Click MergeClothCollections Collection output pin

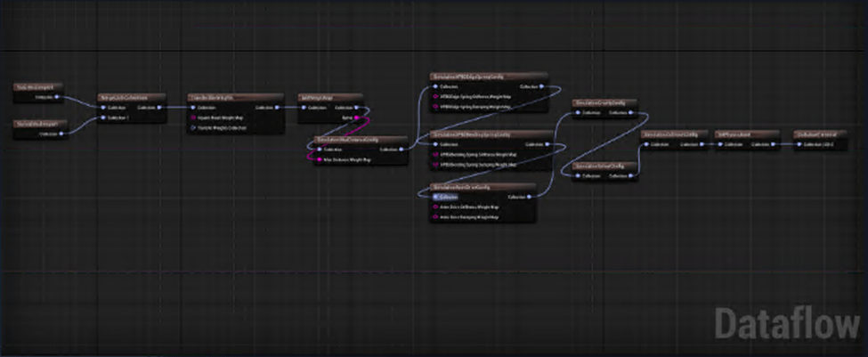160,108
